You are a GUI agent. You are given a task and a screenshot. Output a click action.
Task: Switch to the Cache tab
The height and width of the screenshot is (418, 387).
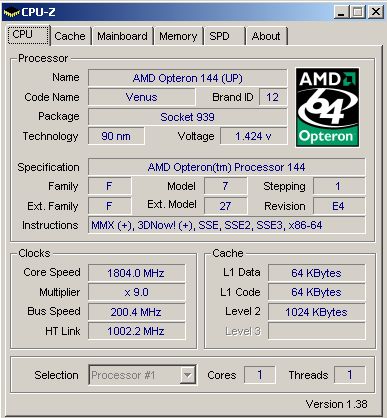tap(70, 36)
